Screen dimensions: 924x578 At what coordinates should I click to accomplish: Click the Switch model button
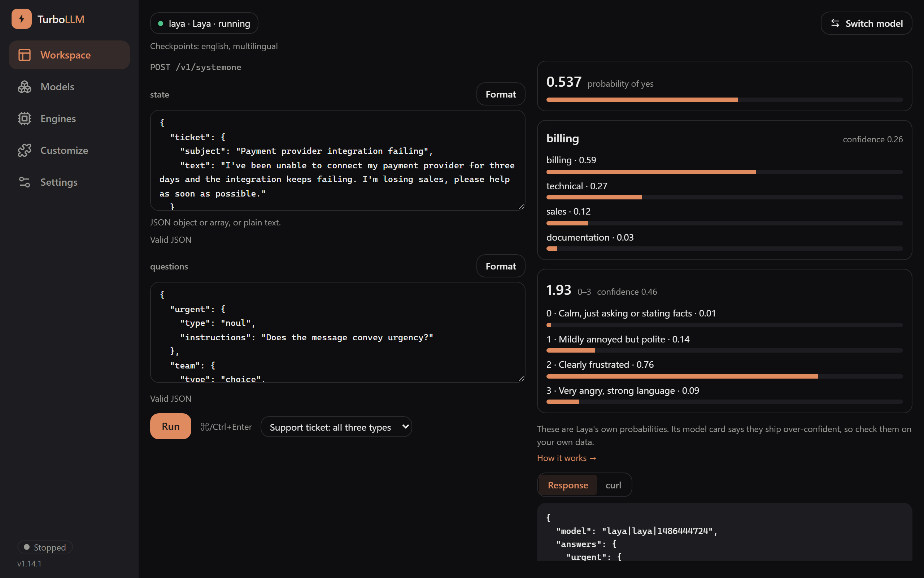[866, 23]
